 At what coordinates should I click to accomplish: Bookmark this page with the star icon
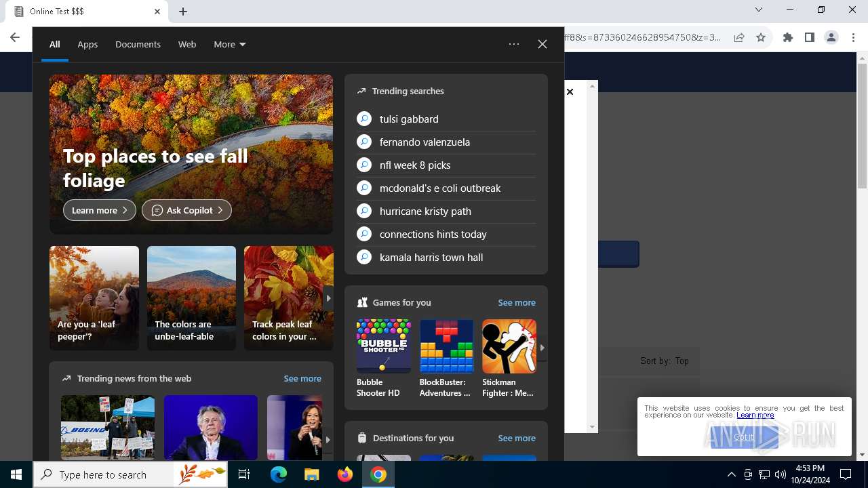click(761, 37)
